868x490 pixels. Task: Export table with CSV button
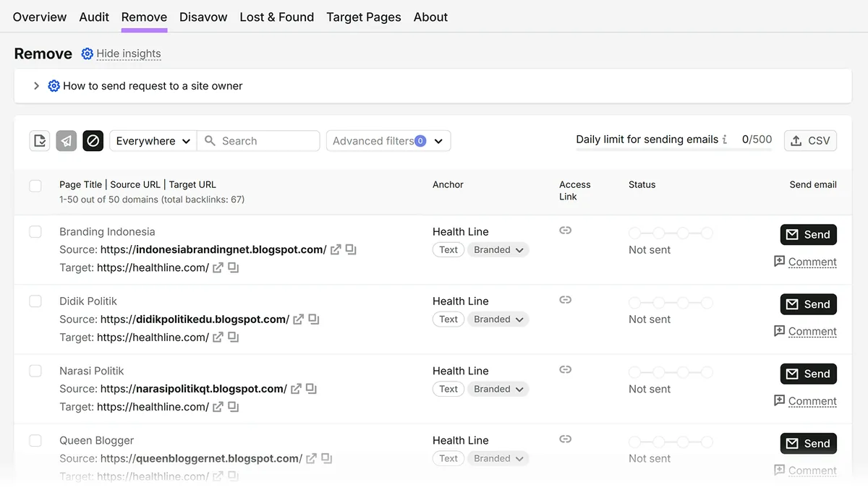(x=810, y=141)
